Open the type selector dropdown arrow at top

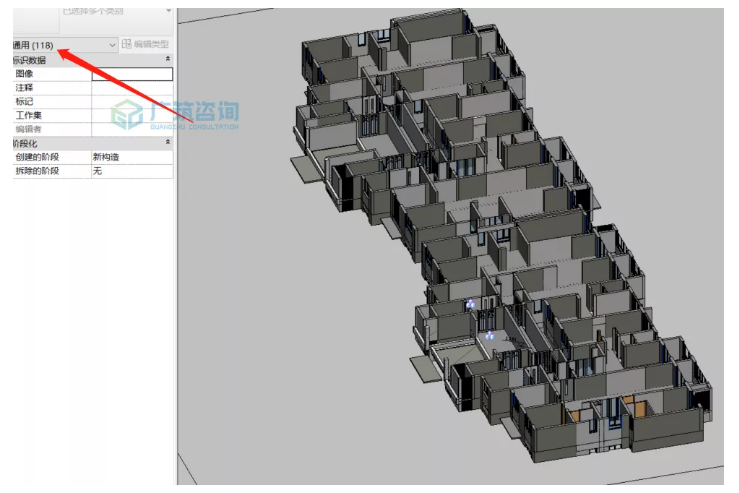tap(168, 10)
